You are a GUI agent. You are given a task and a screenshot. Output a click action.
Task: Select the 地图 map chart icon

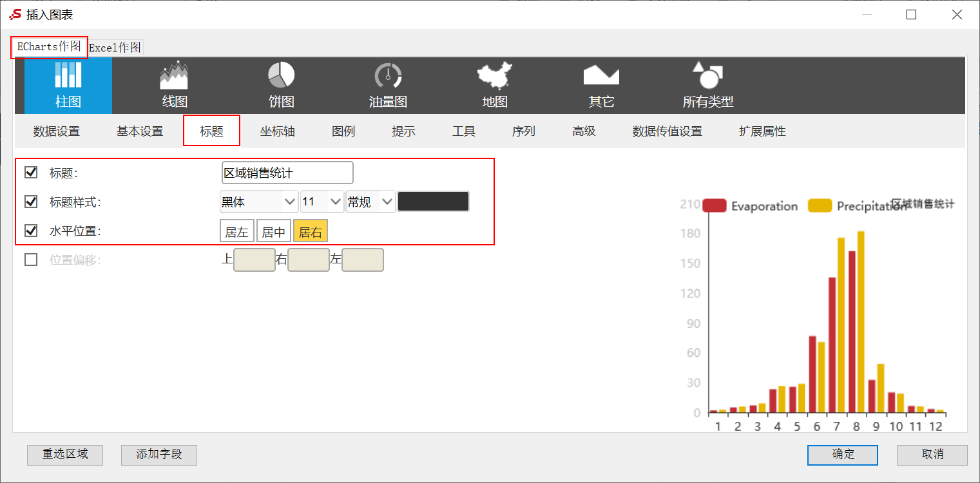(x=495, y=85)
